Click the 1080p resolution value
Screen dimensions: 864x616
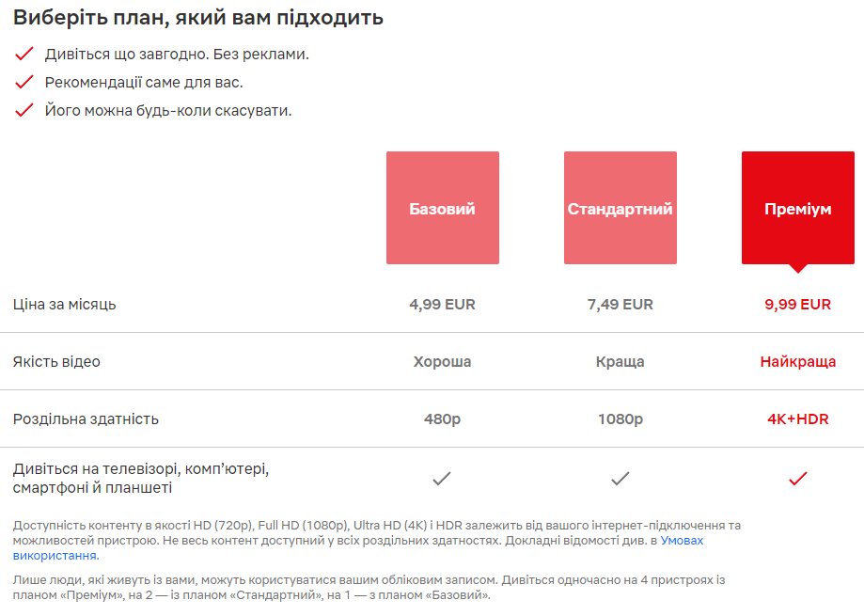pyautogui.click(x=621, y=419)
